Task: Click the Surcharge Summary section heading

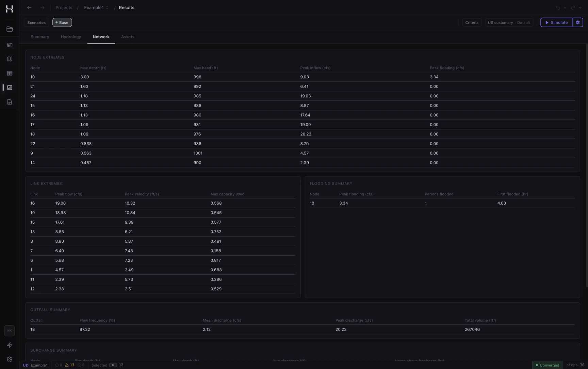Action: 53,350
